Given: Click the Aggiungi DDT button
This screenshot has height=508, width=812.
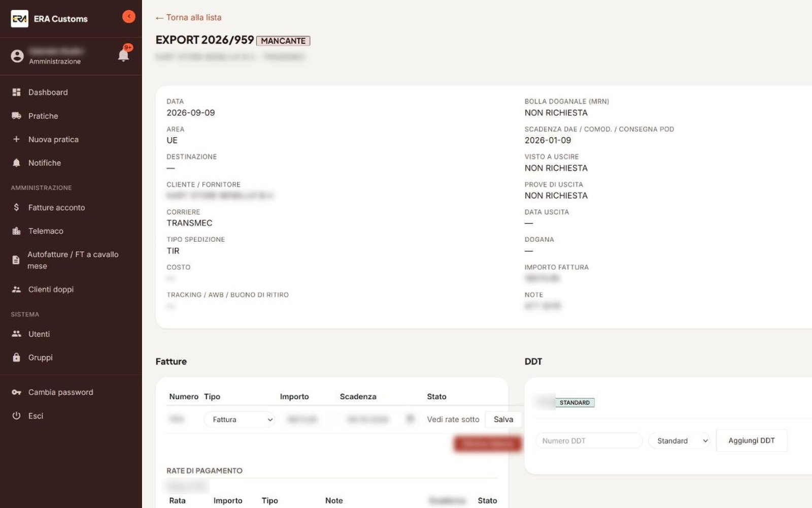Looking at the screenshot, I should tap(752, 440).
